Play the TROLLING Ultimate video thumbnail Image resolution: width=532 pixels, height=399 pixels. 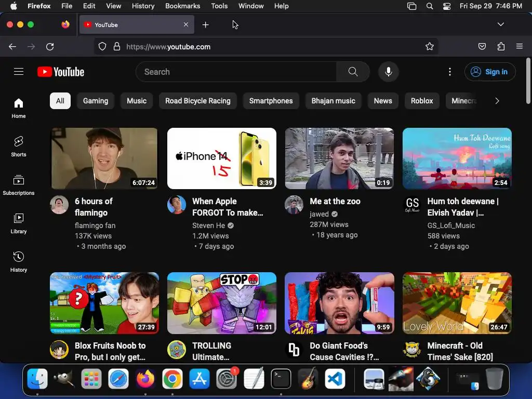coord(222,303)
